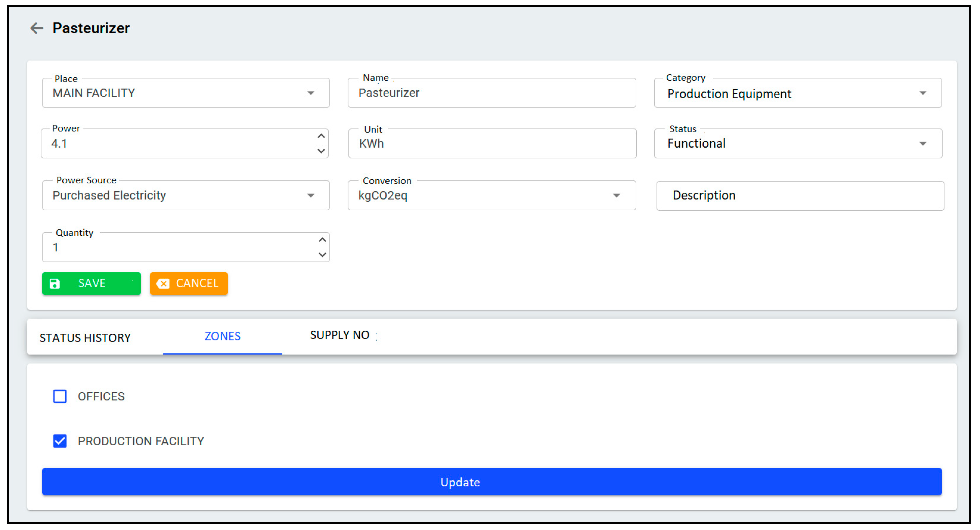Image resolution: width=980 pixels, height=530 pixels.
Task: Click the Name text field
Action: (x=491, y=93)
